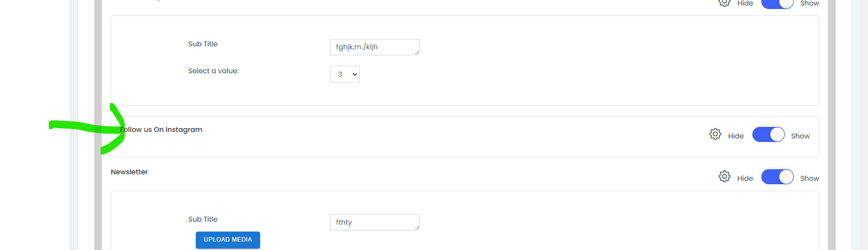
Task: Click the resize grip of the fghjk,m./kljh textarea
Action: (x=417, y=52)
